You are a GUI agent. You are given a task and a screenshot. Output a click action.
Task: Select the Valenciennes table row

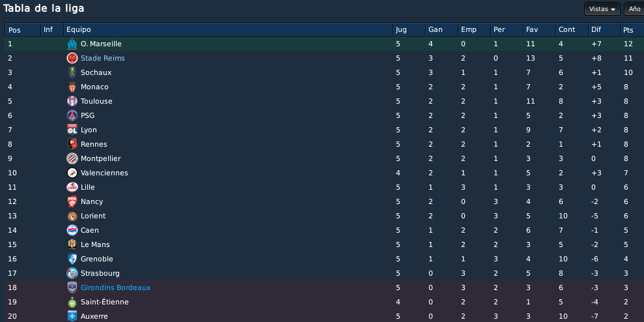[x=324, y=173]
